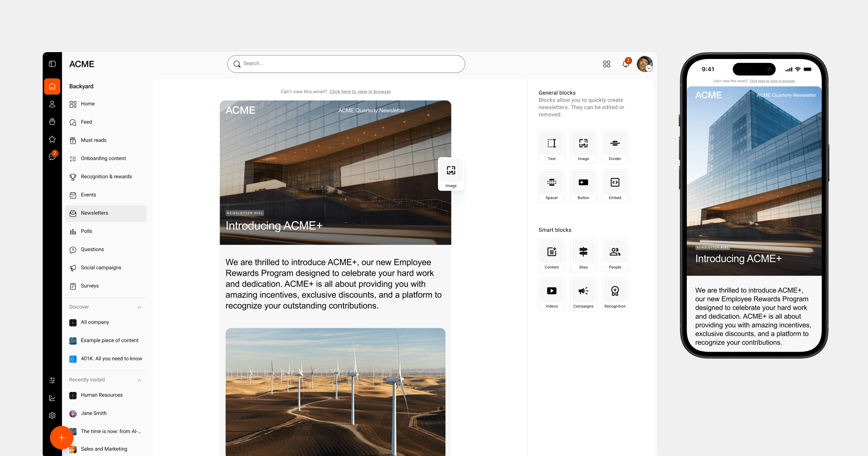Click view in browser link on phone preview

772,81
